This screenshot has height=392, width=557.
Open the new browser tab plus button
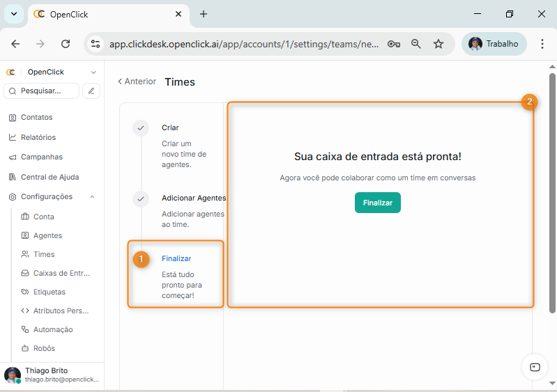pyautogui.click(x=204, y=14)
